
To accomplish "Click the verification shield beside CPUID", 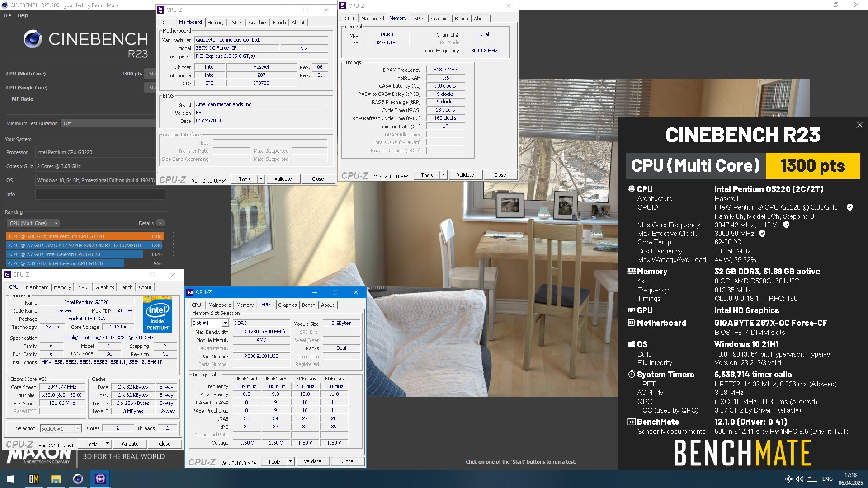I will point(849,207).
